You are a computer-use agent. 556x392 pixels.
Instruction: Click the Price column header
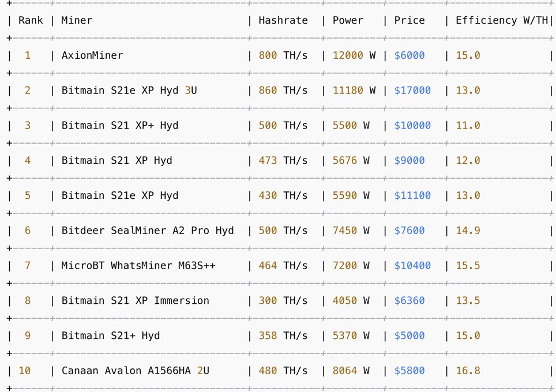[x=409, y=20]
